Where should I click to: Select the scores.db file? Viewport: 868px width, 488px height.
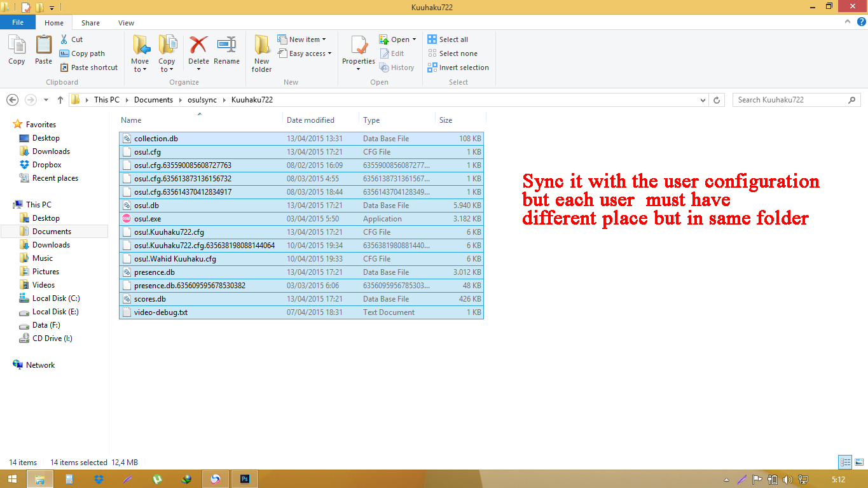tap(301, 299)
